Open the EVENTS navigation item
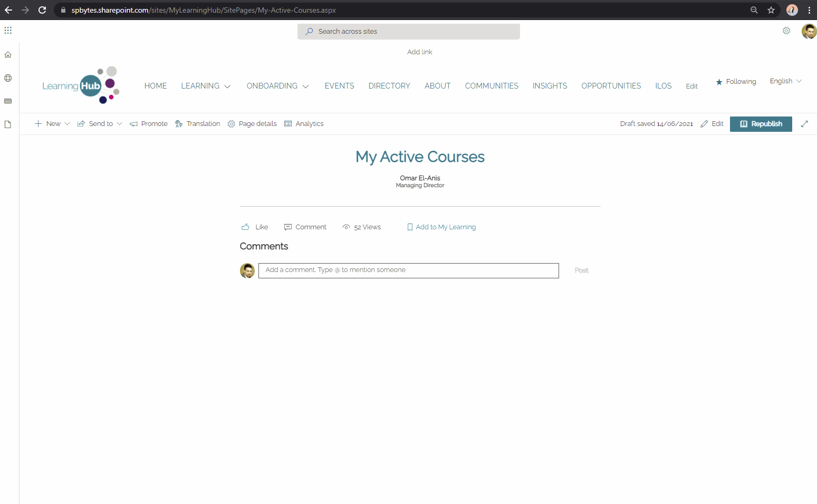 coord(340,86)
